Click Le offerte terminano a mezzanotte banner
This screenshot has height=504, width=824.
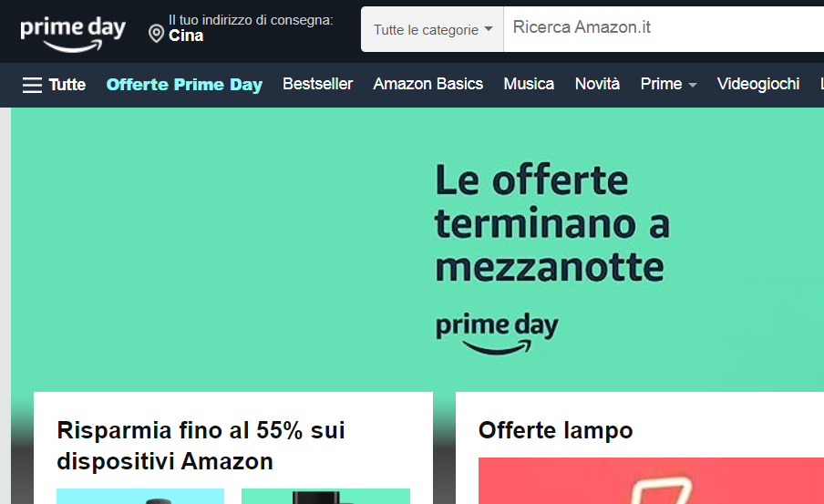point(551,223)
